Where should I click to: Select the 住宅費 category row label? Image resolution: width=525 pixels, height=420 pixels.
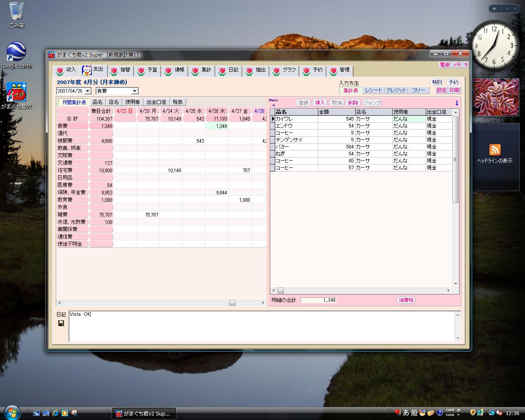72,170
